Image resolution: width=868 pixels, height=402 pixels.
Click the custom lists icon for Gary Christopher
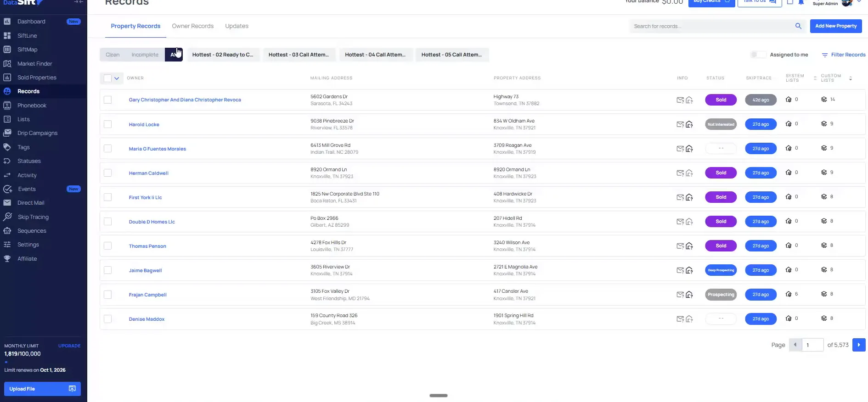click(x=824, y=100)
